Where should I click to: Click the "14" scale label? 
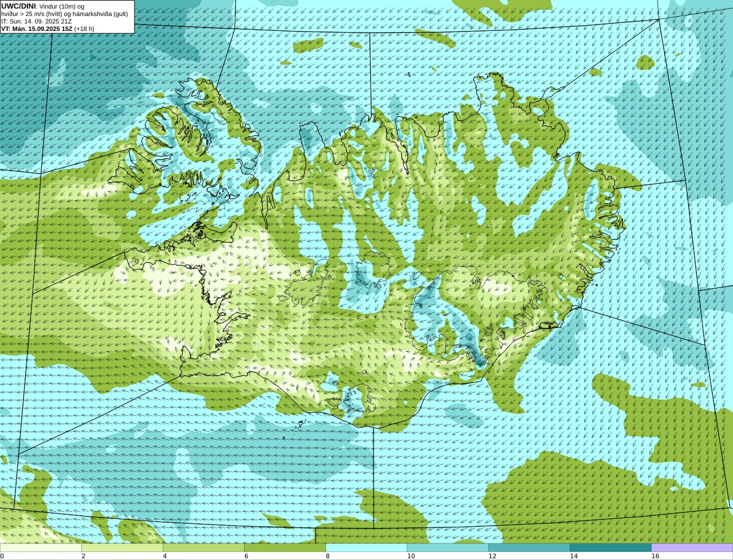tap(574, 556)
